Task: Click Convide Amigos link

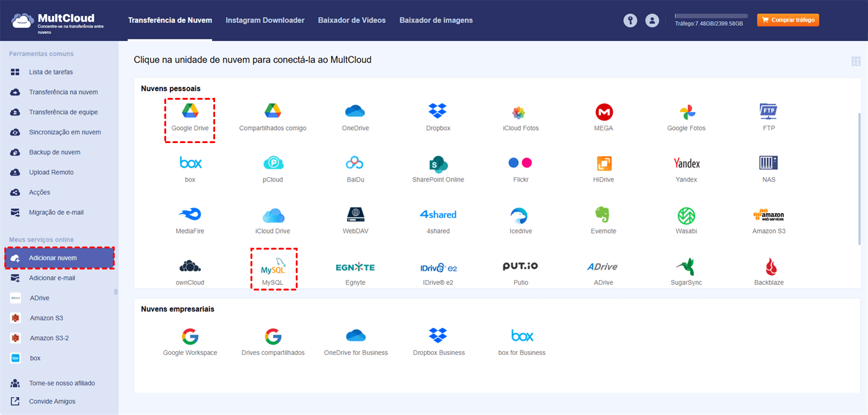Action: click(x=52, y=401)
